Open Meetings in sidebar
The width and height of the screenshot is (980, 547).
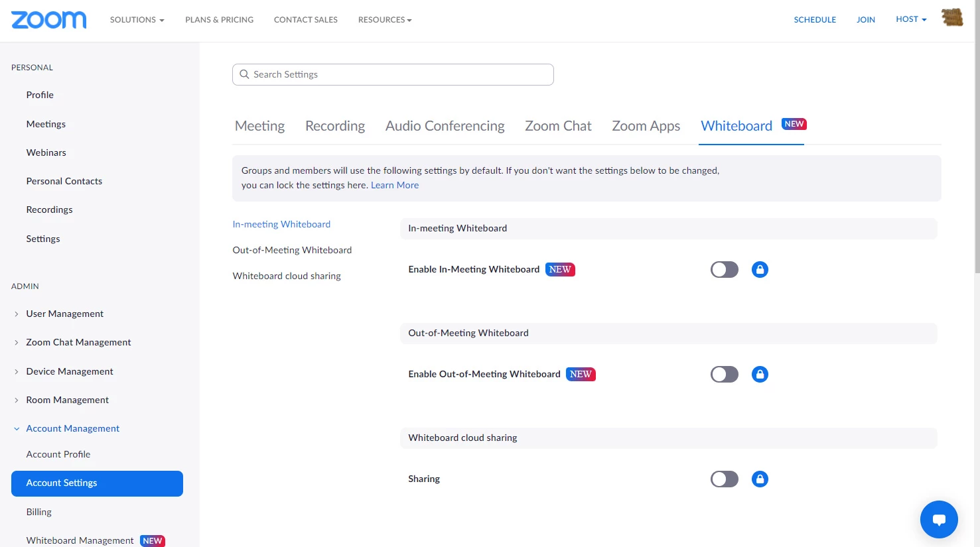46,124
